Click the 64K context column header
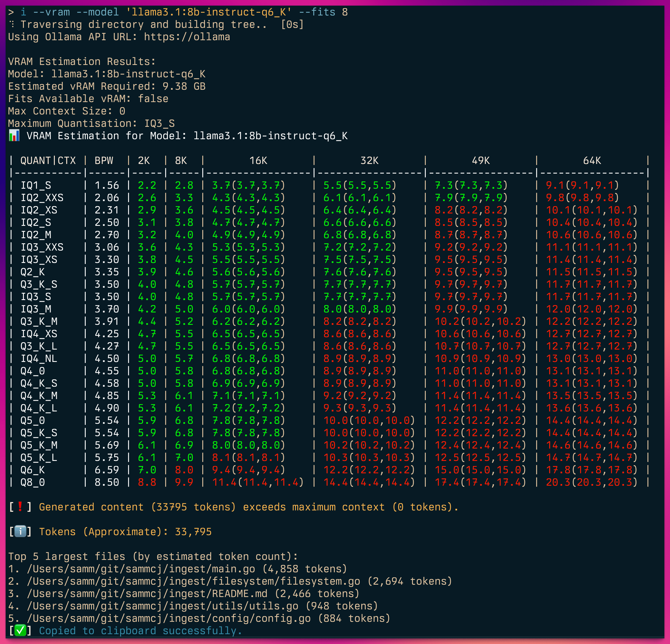This screenshot has width=670, height=644. coord(592,160)
